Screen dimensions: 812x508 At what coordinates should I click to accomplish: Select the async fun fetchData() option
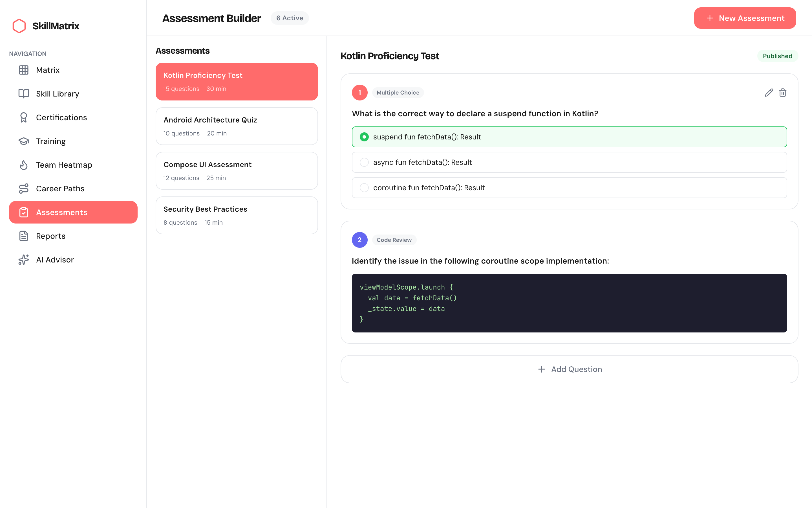coord(569,162)
